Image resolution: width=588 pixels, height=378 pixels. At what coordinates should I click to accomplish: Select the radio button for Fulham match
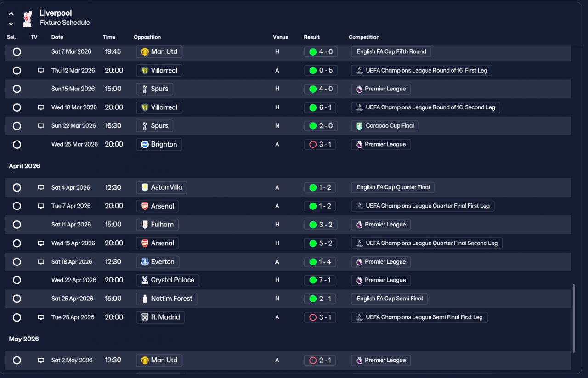point(17,225)
